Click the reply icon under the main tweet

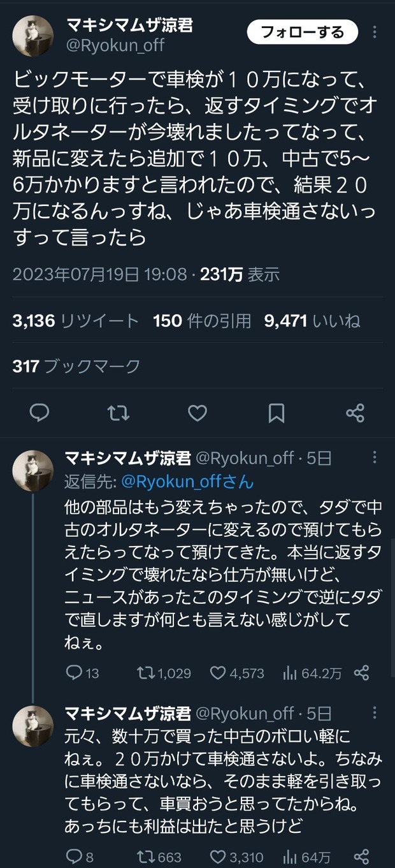39,413
